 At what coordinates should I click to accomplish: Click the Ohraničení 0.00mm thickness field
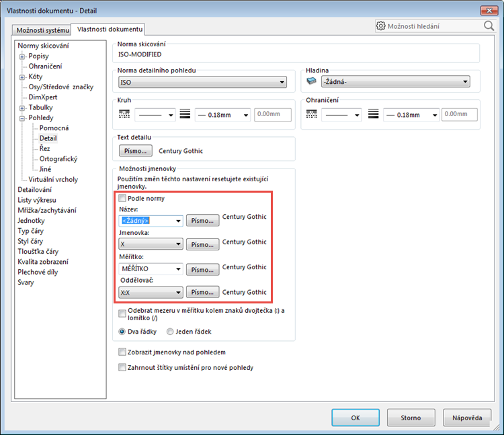click(x=460, y=115)
